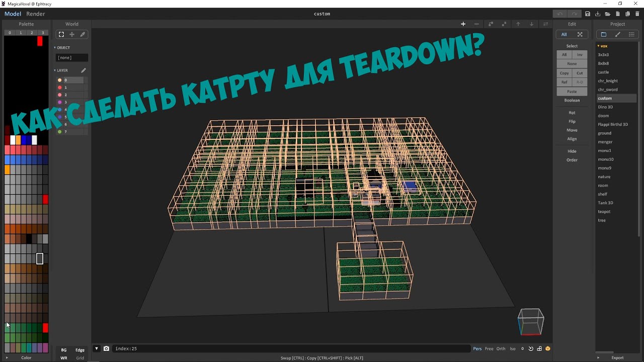Click the None select button
Image resolution: width=644 pixels, height=362 pixels.
572,64
